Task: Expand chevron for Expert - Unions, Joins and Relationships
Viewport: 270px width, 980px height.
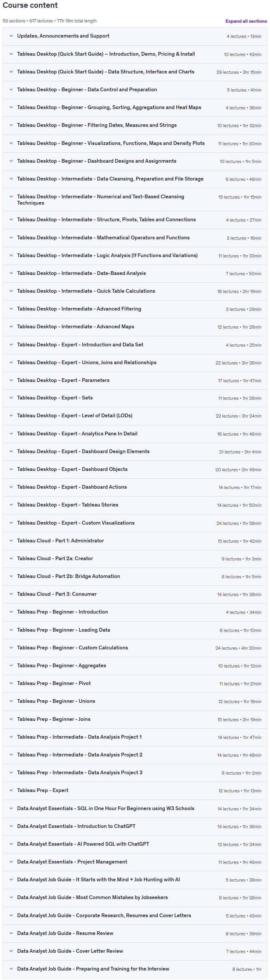Action: 11,362
